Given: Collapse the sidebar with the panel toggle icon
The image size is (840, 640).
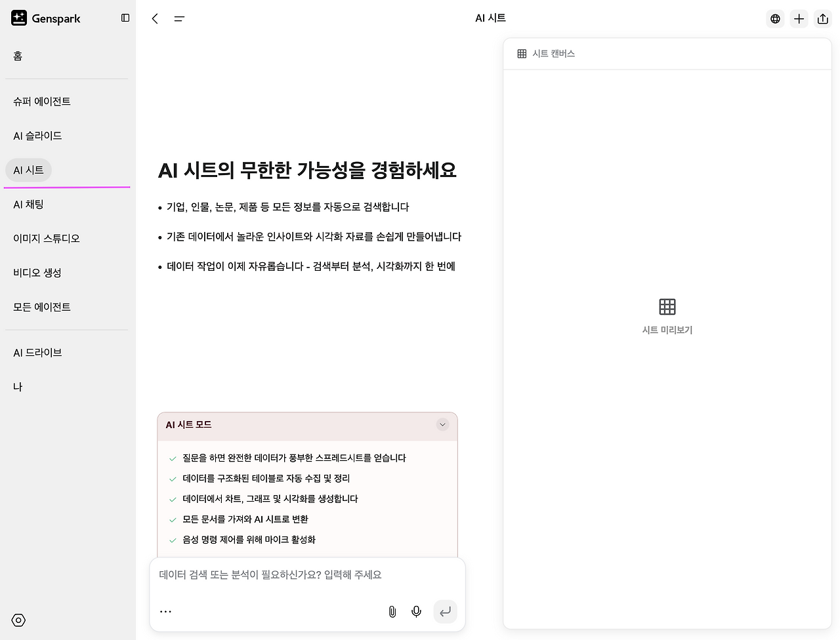Looking at the screenshot, I should pyautogui.click(x=125, y=18).
